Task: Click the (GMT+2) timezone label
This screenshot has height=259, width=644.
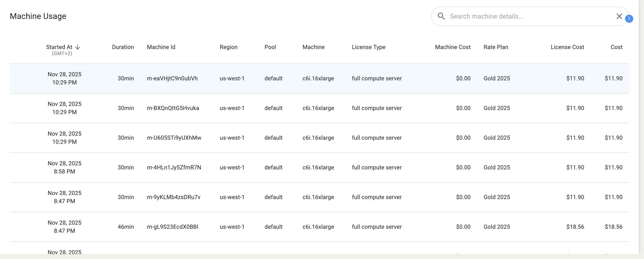Action: 62,53
